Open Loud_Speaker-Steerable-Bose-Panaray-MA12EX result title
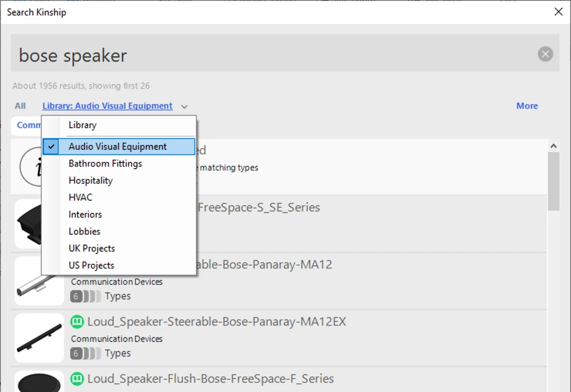The width and height of the screenshot is (571, 392). tap(216, 322)
